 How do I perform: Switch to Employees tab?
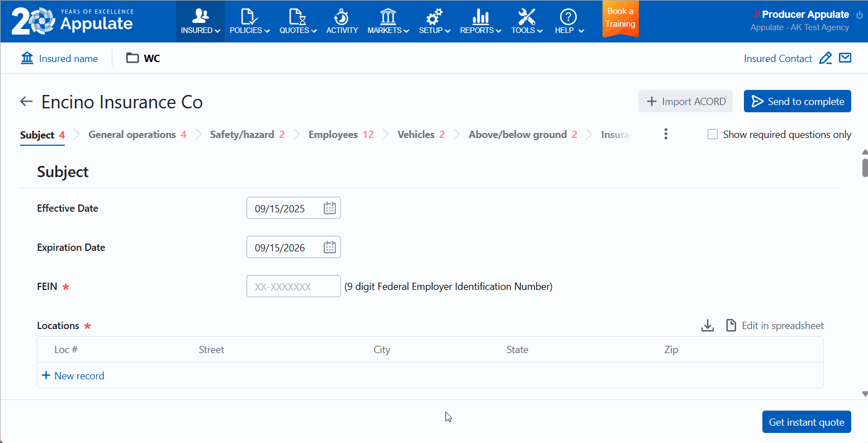[x=341, y=135]
